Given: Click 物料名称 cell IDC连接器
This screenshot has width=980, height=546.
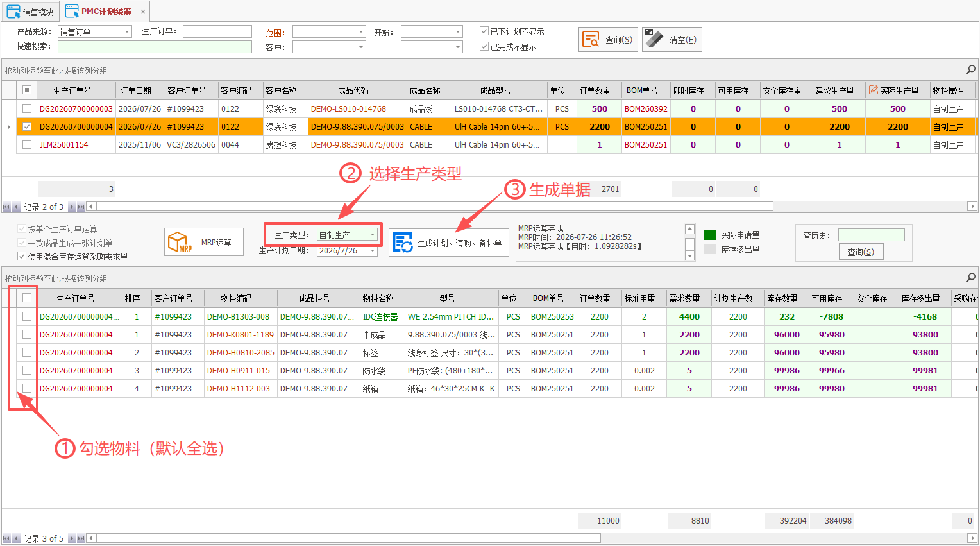Looking at the screenshot, I should (x=381, y=316).
